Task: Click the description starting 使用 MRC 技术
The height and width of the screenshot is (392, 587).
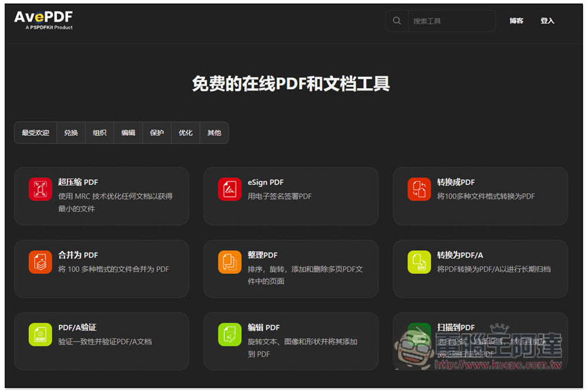Action: click(x=115, y=202)
